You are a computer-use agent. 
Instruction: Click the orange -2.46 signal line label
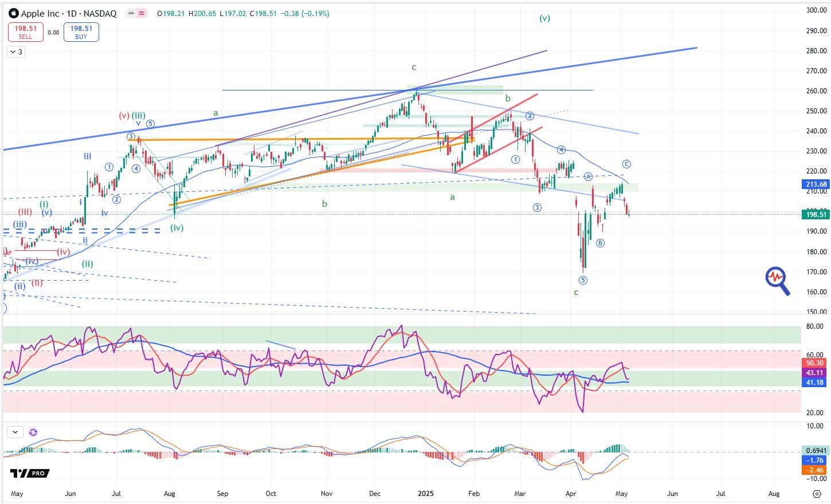point(814,470)
